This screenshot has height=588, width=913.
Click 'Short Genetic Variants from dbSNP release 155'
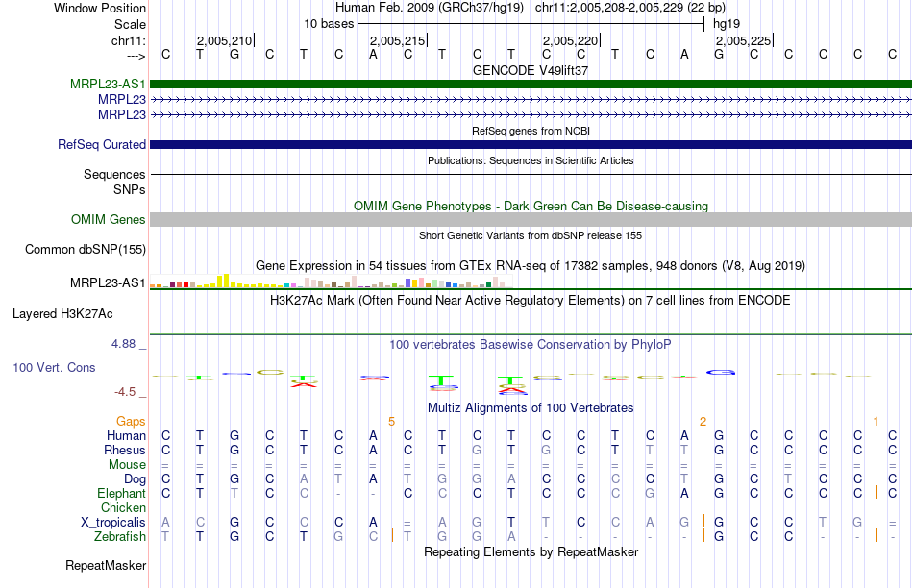(531, 235)
